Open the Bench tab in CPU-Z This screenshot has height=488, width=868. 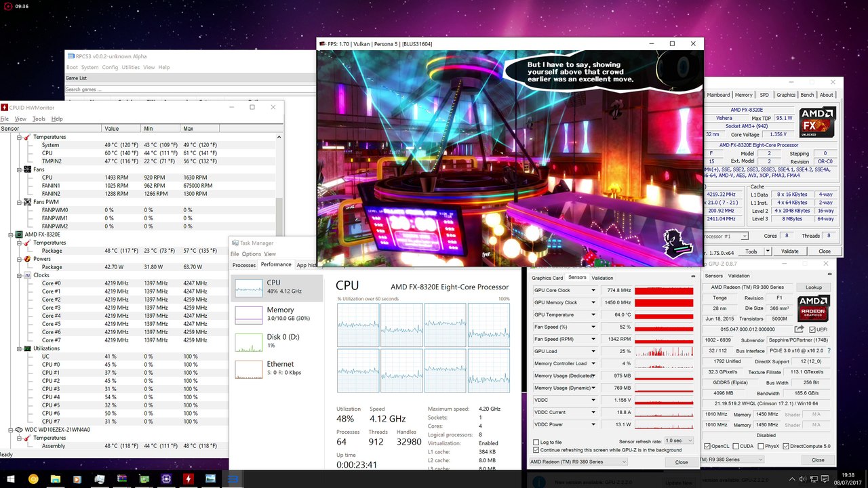(807, 95)
